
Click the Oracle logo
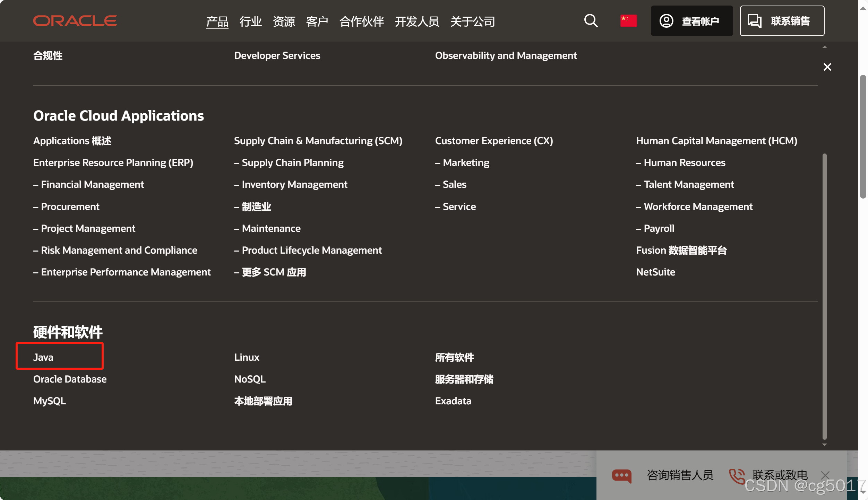coord(75,21)
